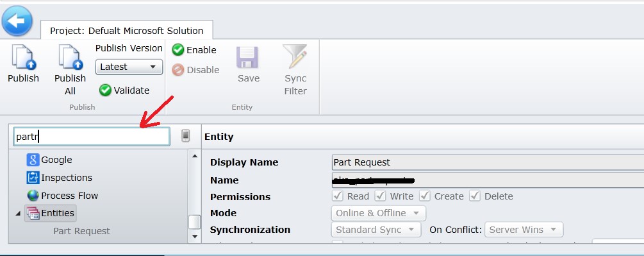Screen dimensions: 644x256
Task: Click the search field containing partr
Action: pos(92,137)
